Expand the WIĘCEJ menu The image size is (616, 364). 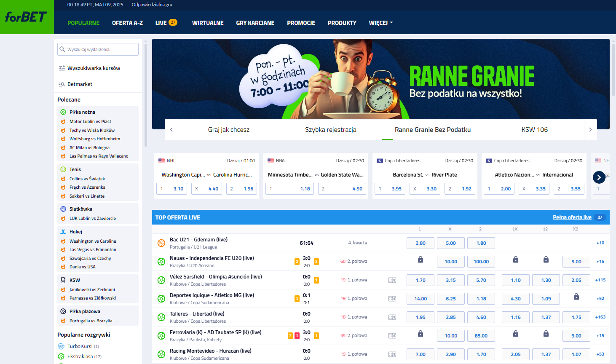click(x=381, y=23)
